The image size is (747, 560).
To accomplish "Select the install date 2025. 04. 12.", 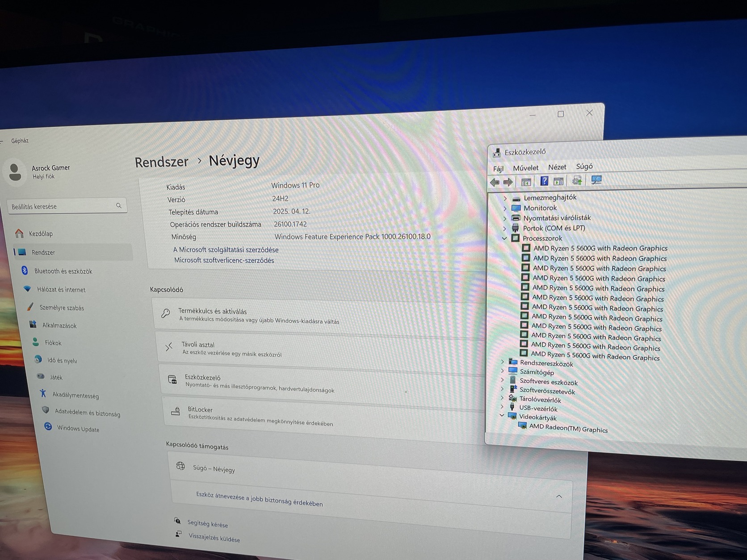I will tap(291, 211).
